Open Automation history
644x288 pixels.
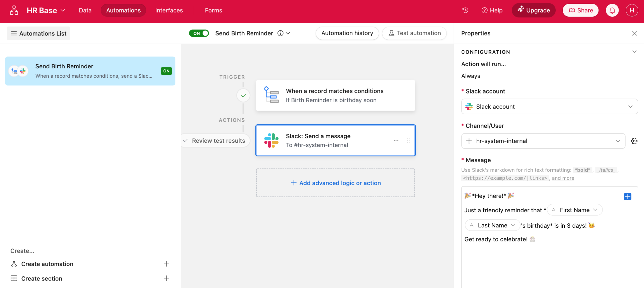[347, 33]
